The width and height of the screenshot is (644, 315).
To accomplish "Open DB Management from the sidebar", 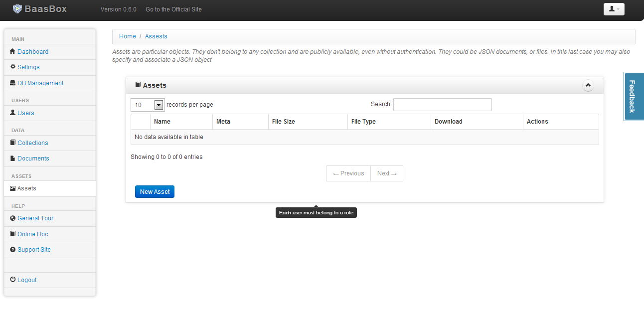I will pyautogui.click(x=40, y=83).
